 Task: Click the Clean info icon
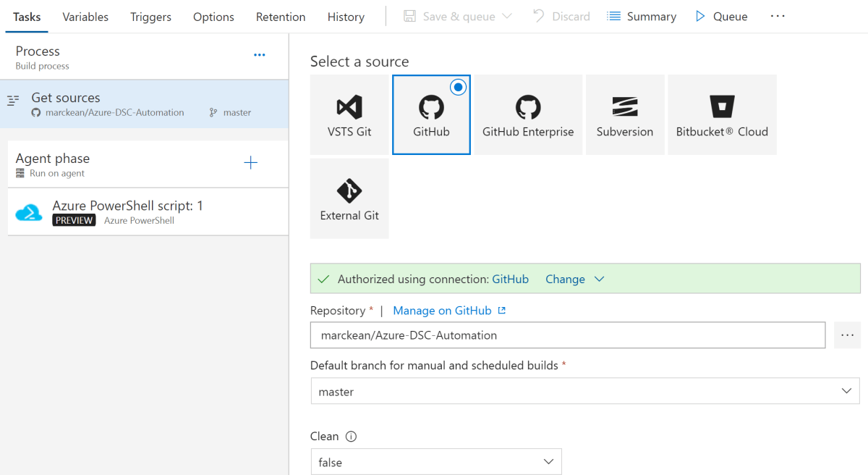coord(352,437)
